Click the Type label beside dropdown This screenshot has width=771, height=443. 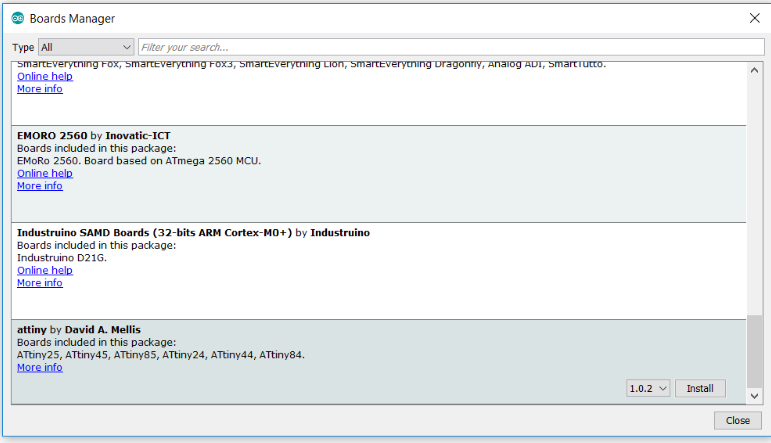23,47
